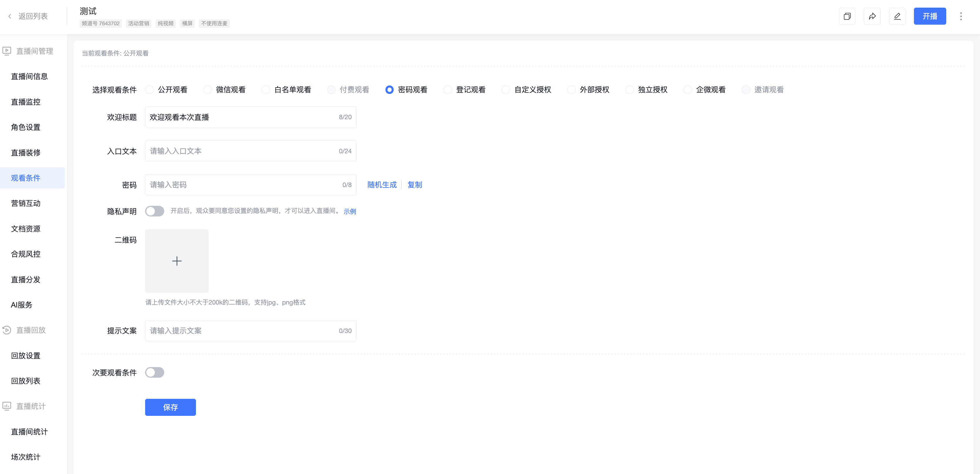Click the 入口文本 input field
Viewport: 980px width, 474px height.
pyautogui.click(x=251, y=151)
